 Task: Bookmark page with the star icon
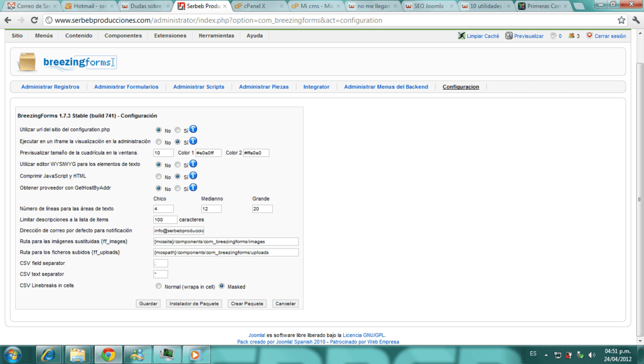(621, 20)
